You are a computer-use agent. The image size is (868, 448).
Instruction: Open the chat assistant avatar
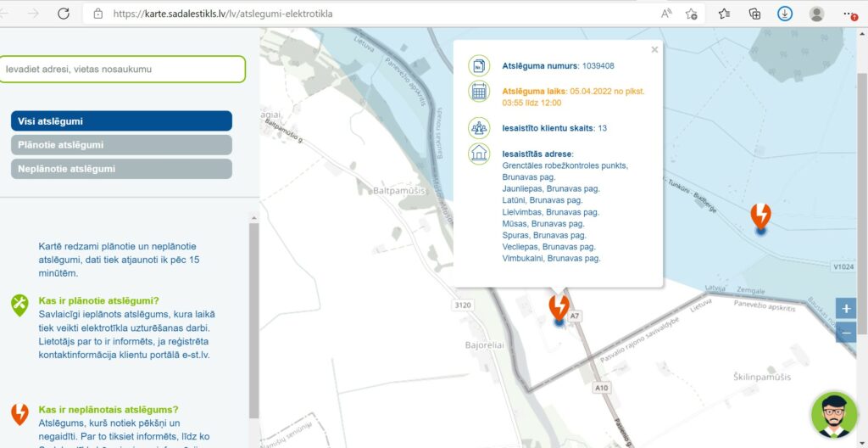pos(834,415)
